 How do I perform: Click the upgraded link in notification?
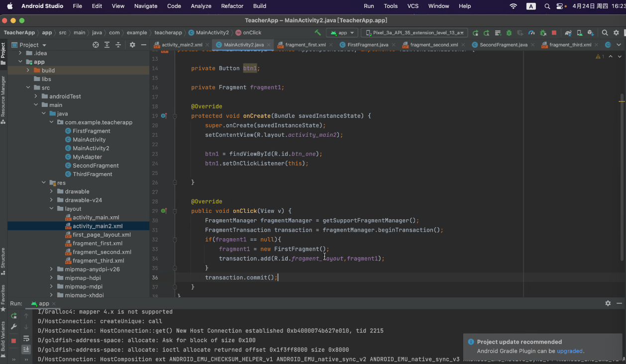click(x=570, y=351)
